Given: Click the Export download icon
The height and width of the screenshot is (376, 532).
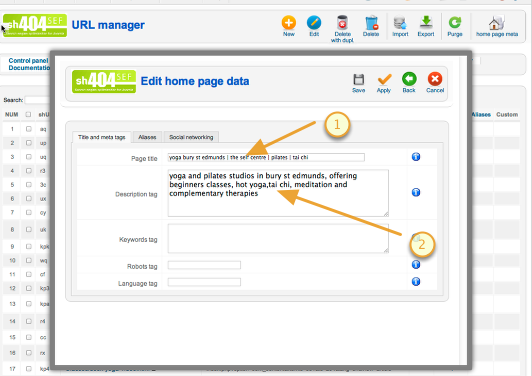Looking at the screenshot, I should [426, 22].
